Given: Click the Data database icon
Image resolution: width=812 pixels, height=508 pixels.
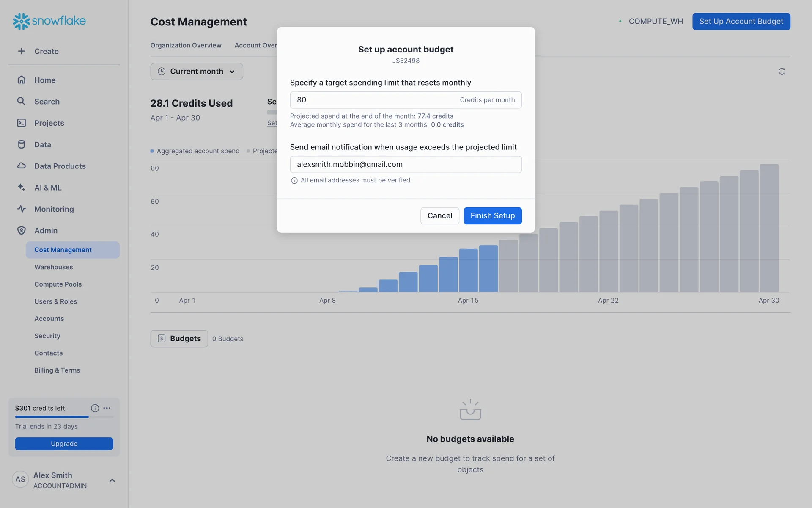Looking at the screenshot, I should point(21,144).
